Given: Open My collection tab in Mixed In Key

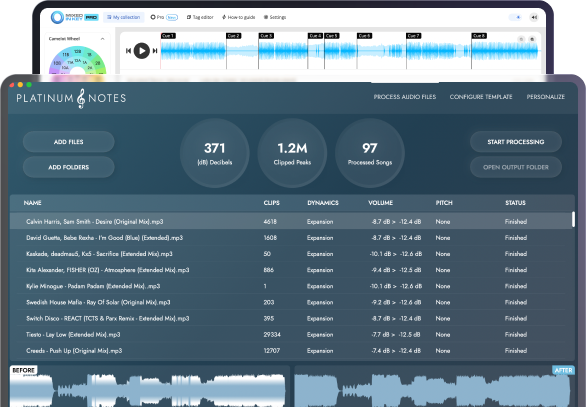Looking at the screenshot, I should point(123,17).
